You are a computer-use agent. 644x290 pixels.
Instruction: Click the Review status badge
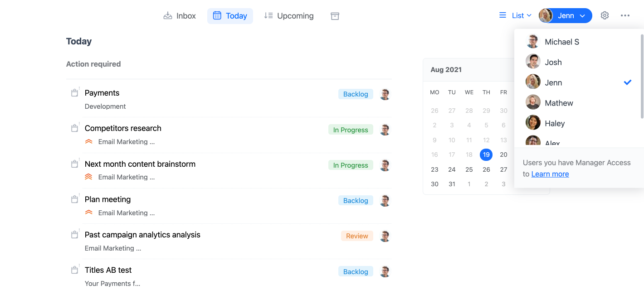[357, 236]
